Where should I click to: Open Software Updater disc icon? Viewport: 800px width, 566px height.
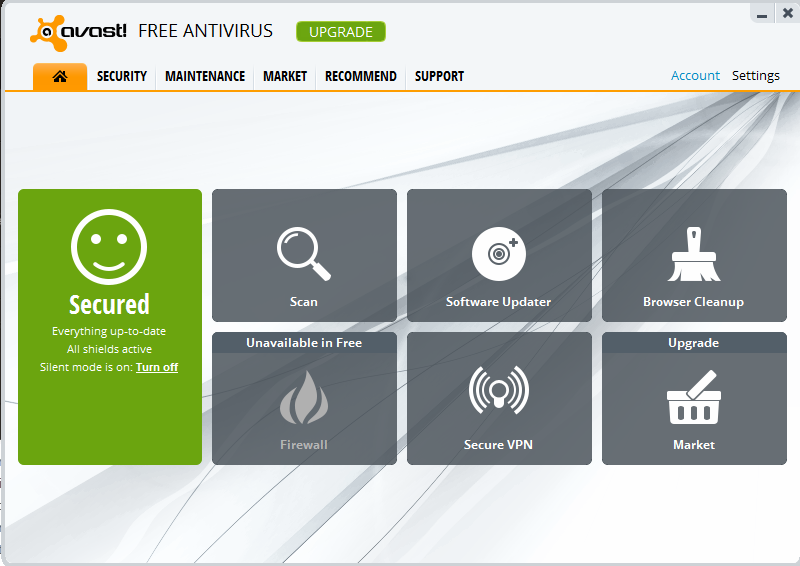coord(498,254)
